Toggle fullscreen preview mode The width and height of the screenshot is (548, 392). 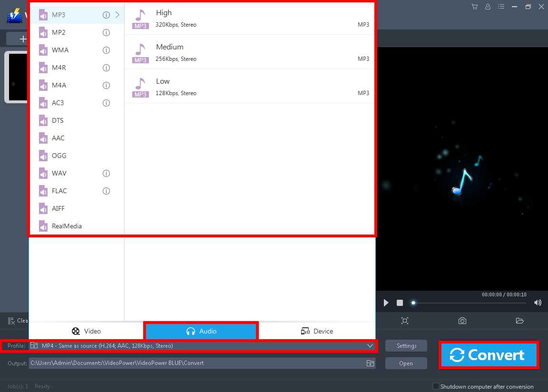click(405, 321)
